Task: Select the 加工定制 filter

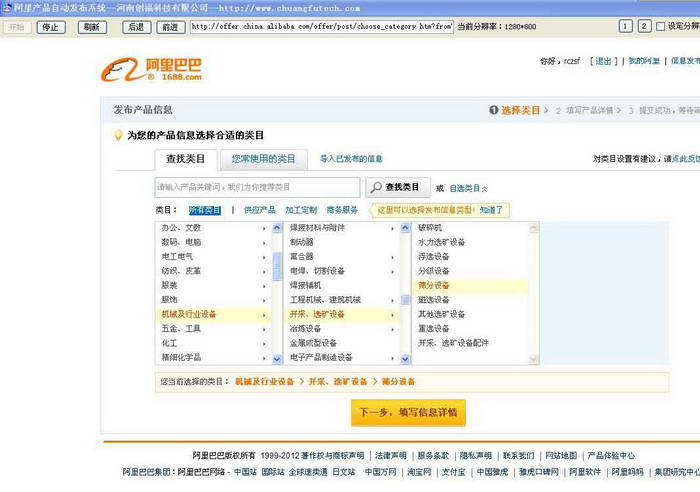Action: tap(301, 210)
